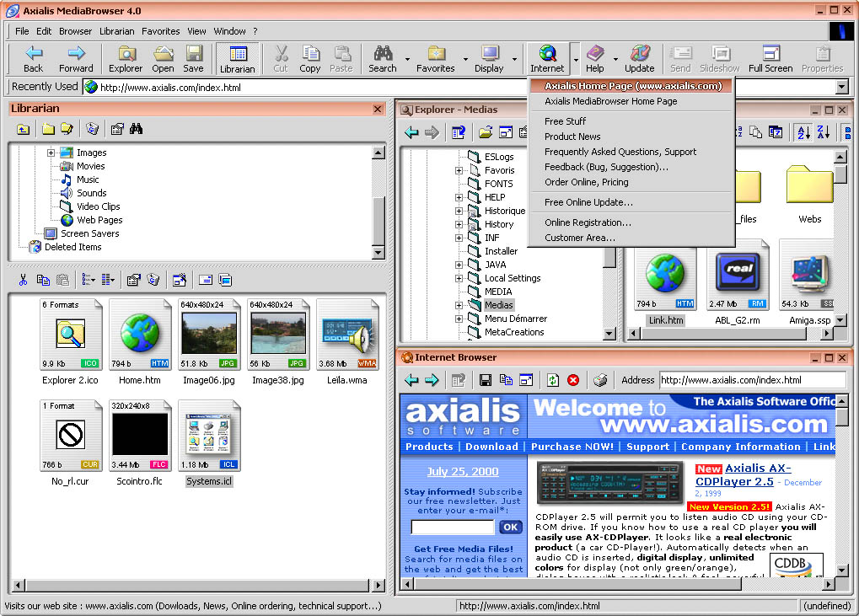859x616 pixels.
Task: Switch to Full Screen mode
Action: coord(770,59)
